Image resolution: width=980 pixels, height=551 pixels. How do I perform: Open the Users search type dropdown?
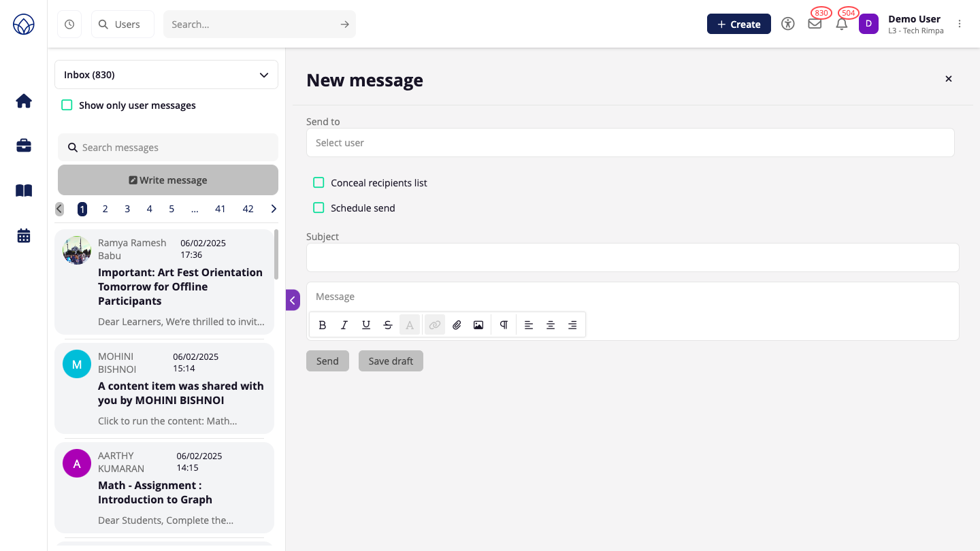coord(122,24)
